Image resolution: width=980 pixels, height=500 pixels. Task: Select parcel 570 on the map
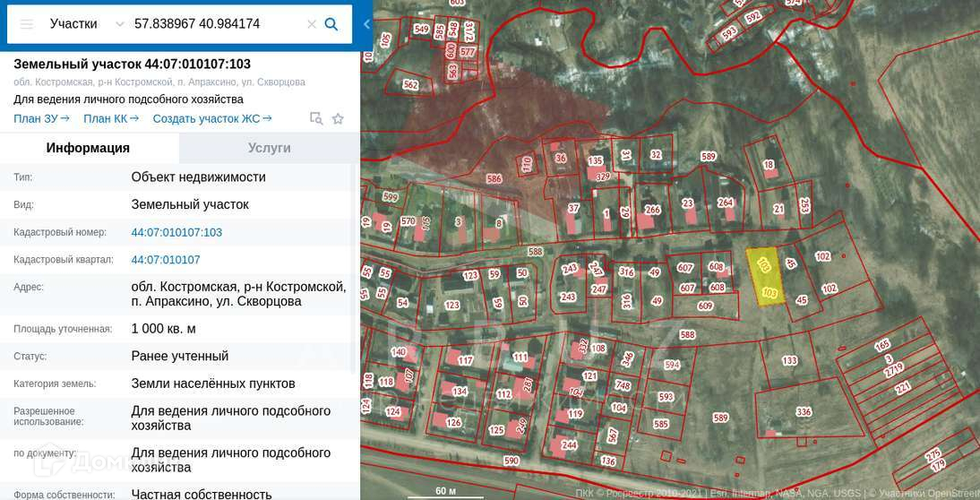click(x=408, y=221)
